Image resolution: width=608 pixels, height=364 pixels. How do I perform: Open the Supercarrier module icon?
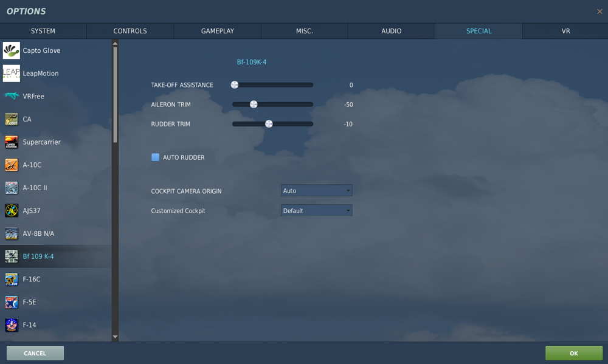coord(11,142)
